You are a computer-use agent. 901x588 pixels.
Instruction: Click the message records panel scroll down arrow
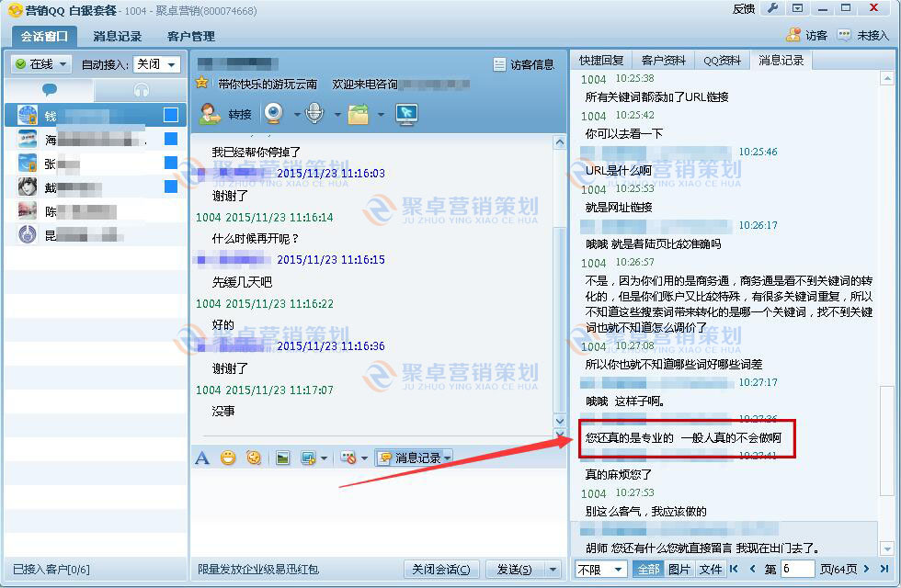point(886,548)
